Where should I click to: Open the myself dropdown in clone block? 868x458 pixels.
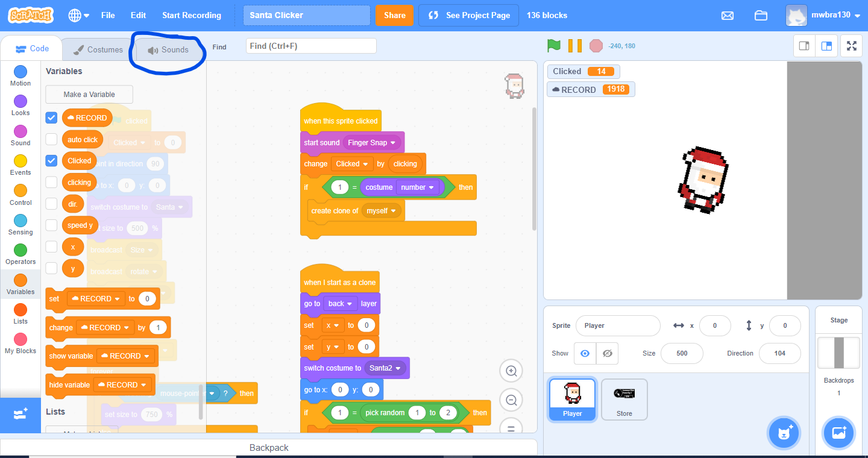(381, 211)
